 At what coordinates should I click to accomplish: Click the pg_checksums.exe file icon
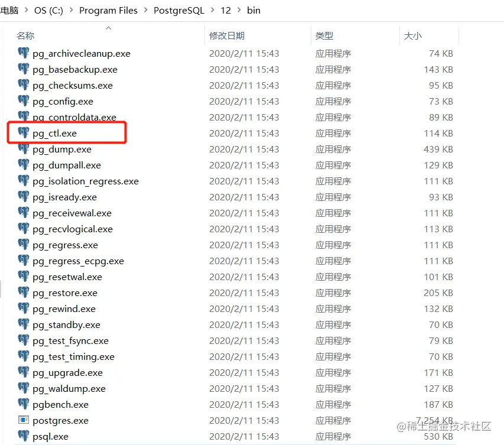point(24,85)
